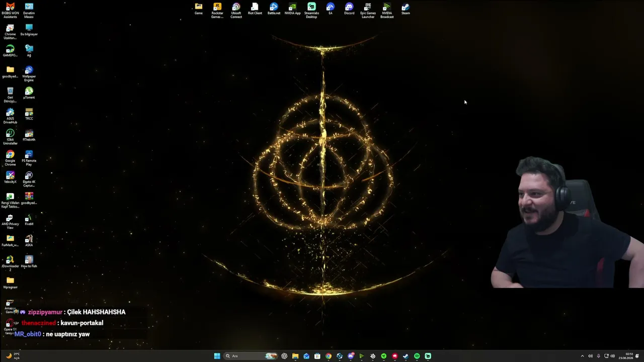Open Rengi Villaları Keşif Tablosu spreadsheet icon
The image size is (644, 362).
coord(10,201)
